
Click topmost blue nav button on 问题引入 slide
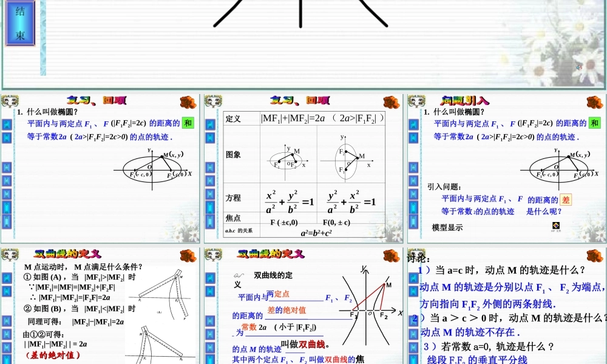[x=413, y=124]
